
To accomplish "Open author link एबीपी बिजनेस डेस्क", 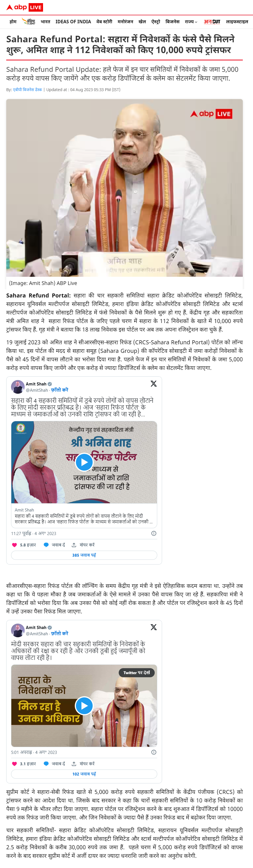I will [x=27, y=90].
